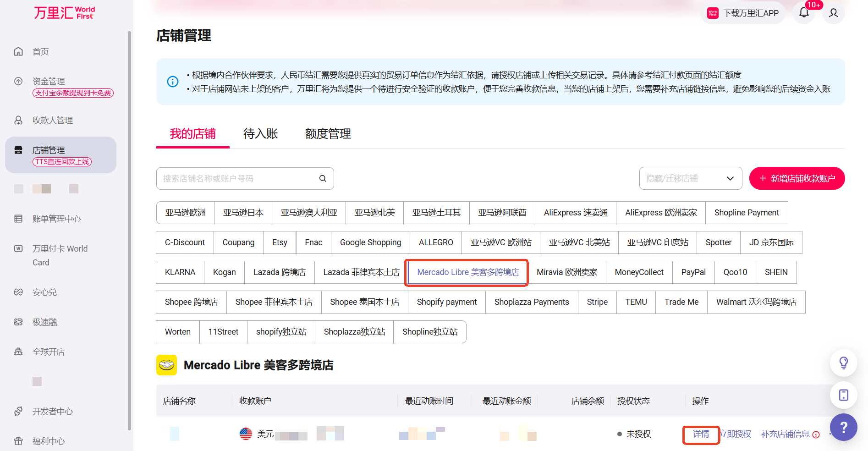Switch to the 待入账 tab
868x451 pixels.
click(260, 134)
